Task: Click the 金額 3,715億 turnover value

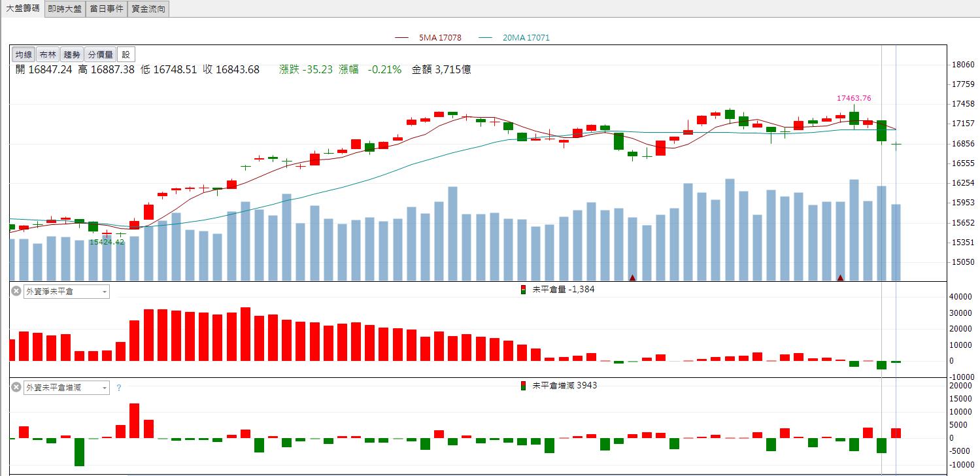Action: tap(441, 69)
